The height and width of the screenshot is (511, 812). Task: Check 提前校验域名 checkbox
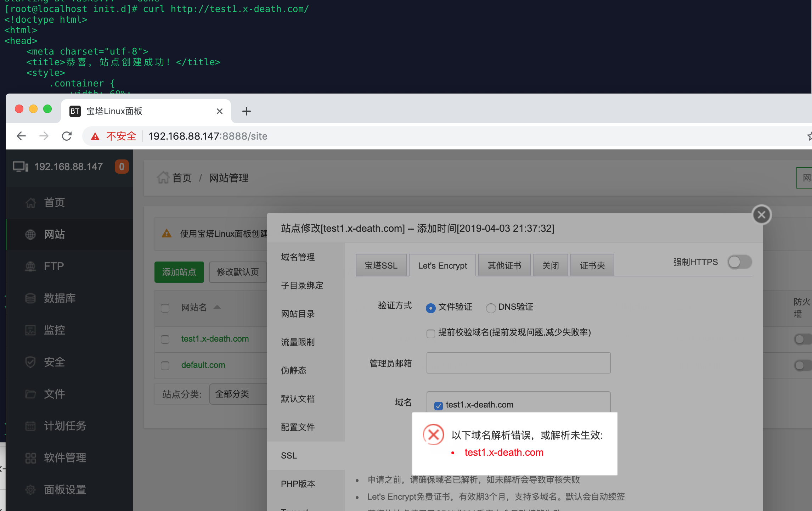[x=431, y=333]
